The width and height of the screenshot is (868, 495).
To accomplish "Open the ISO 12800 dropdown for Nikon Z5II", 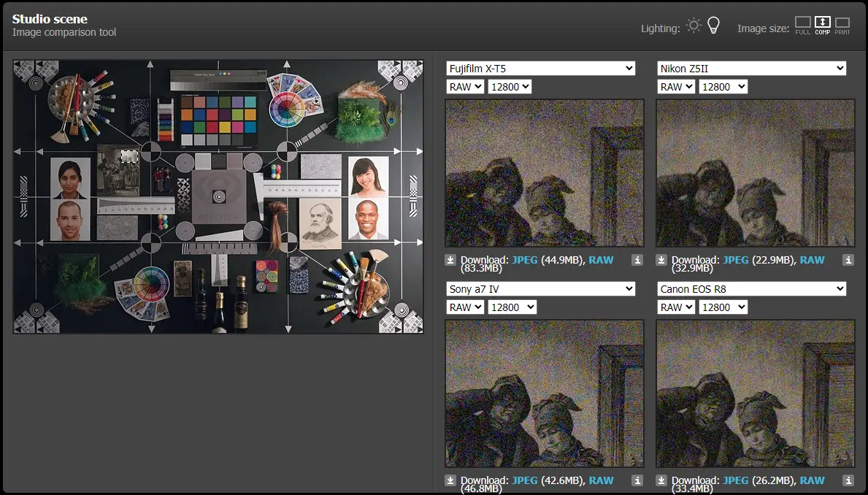I will pos(723,87).
